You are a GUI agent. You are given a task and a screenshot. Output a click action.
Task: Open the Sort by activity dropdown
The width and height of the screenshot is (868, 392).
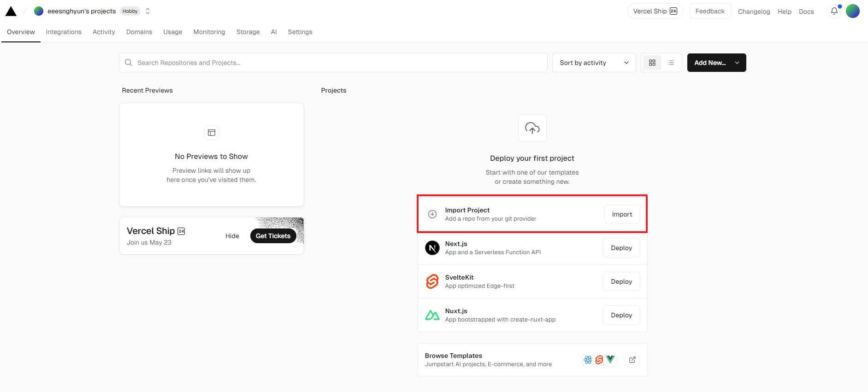pos(594,63)
